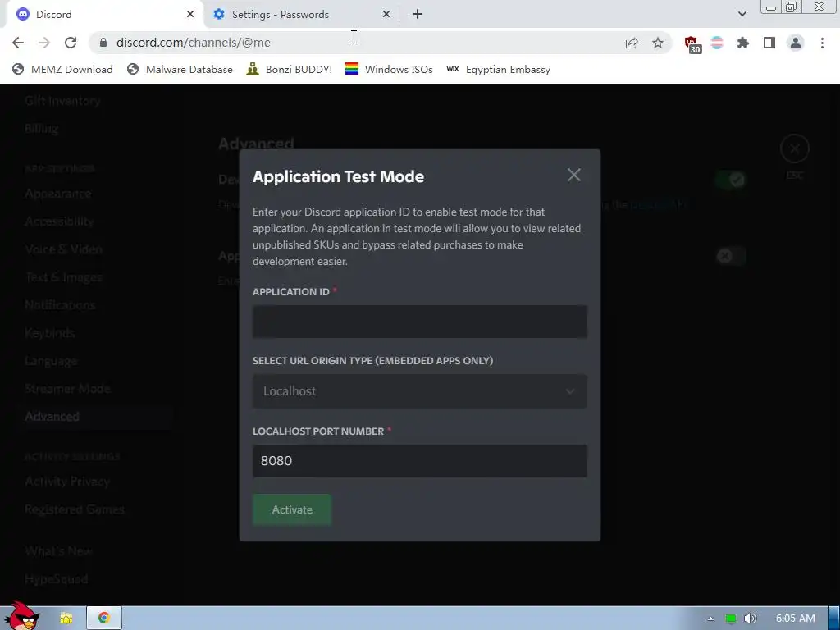Image resolution: width=840 pixels, height=630 pixels.
Task: Select Keybinds in settings sidebar
Action: click(49, 333)
